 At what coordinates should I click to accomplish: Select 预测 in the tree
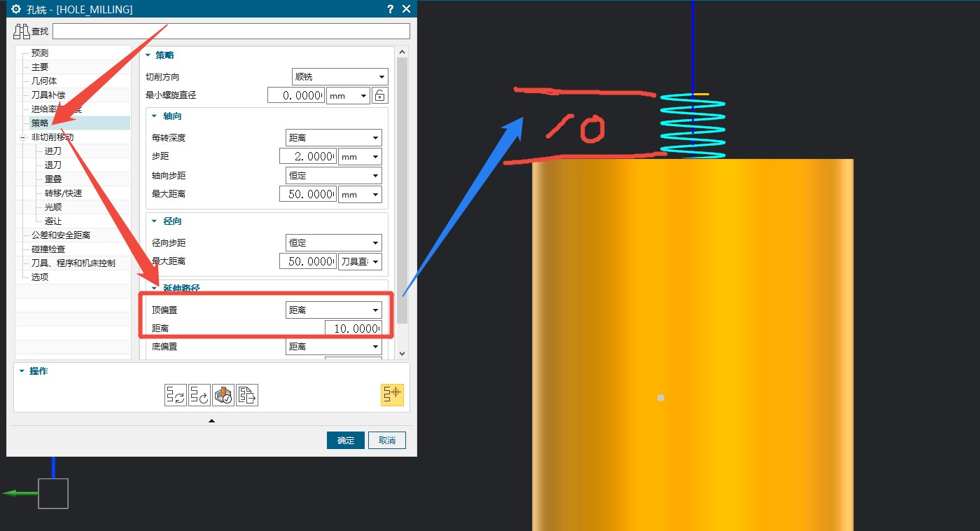[40, 53]
